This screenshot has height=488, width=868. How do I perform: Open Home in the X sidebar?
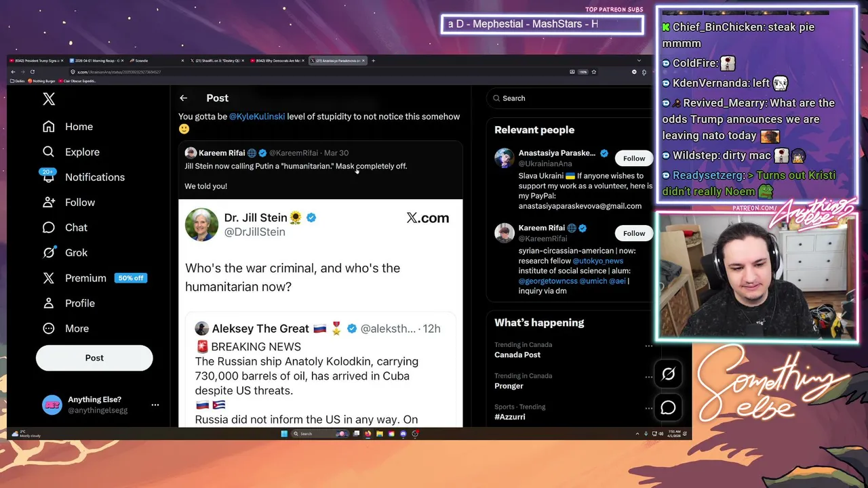[x=67, y=127]
